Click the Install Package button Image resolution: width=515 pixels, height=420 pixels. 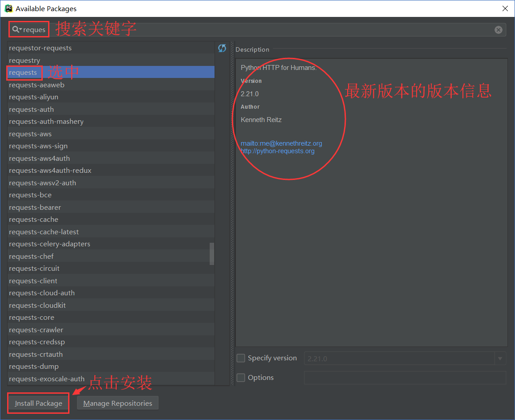pyautogui.click(x=38, y=403)
